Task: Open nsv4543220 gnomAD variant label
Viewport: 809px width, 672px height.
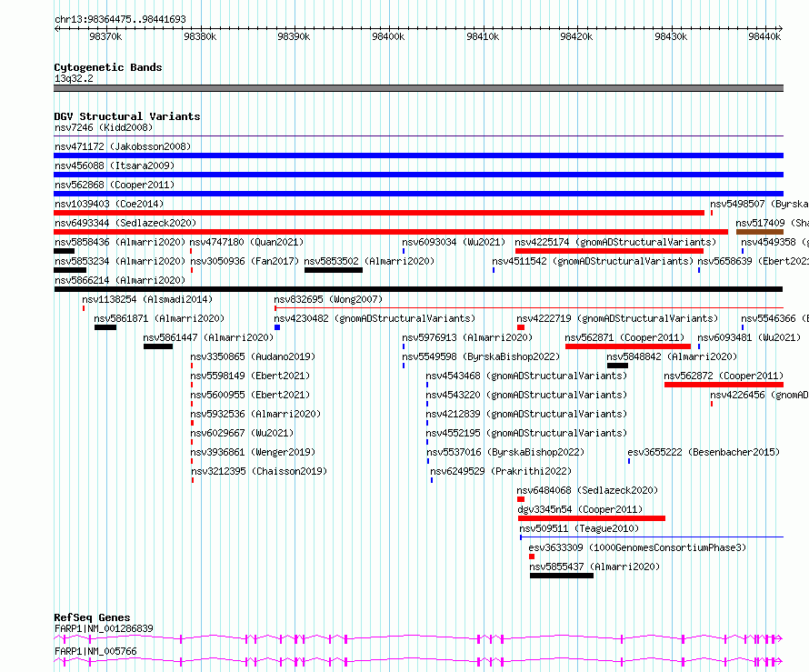Action: (x=526, y=395)
